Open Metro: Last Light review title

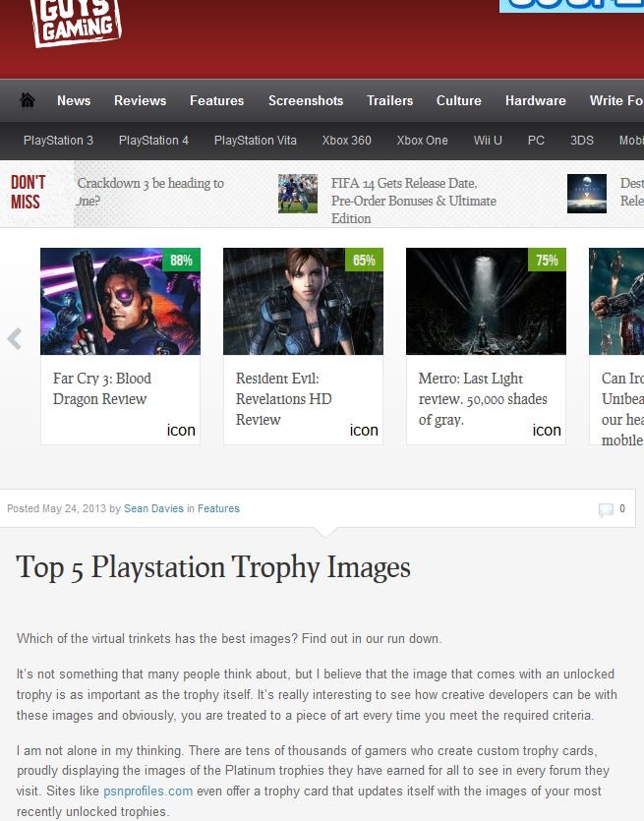tap(483, 399)
